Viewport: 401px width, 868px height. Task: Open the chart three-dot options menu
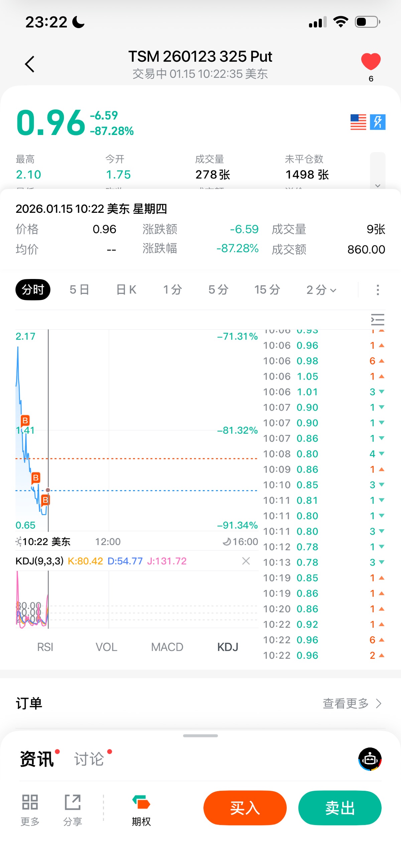(x=377, y=290)
